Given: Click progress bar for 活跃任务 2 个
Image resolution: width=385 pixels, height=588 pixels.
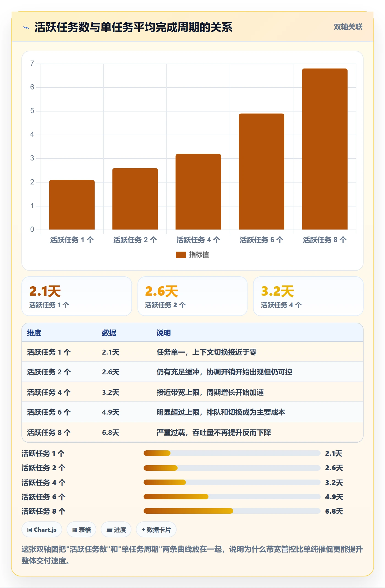Looking at the screenshot, I should (232, 468).
